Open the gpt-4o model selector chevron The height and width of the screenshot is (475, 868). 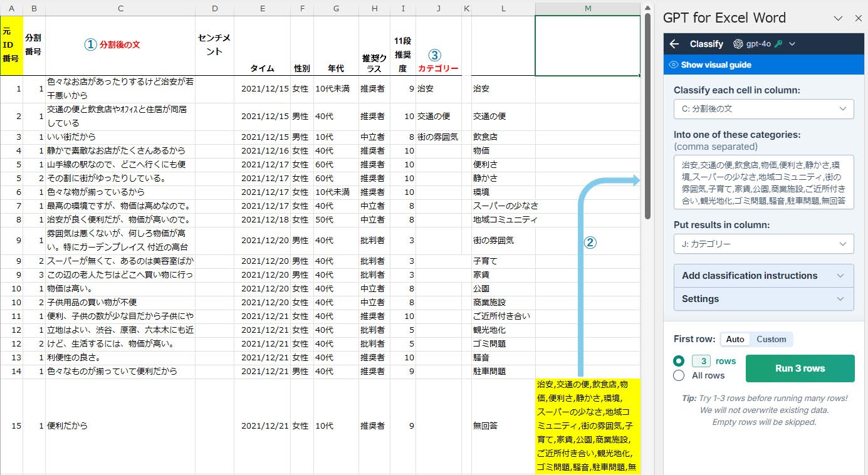(x=792, y=44)
